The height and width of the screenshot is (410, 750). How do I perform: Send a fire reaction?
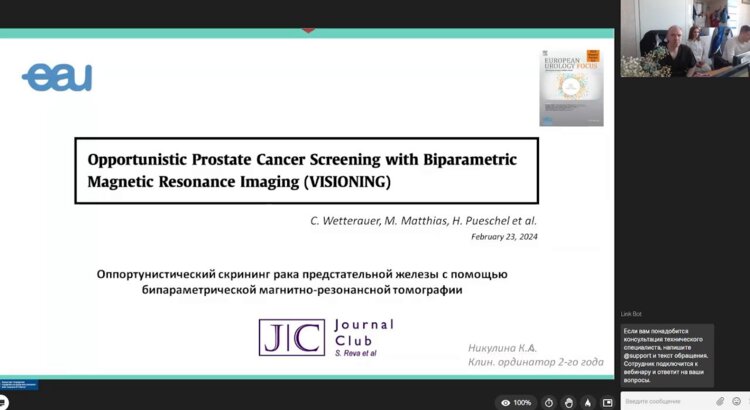pos(587,402)
